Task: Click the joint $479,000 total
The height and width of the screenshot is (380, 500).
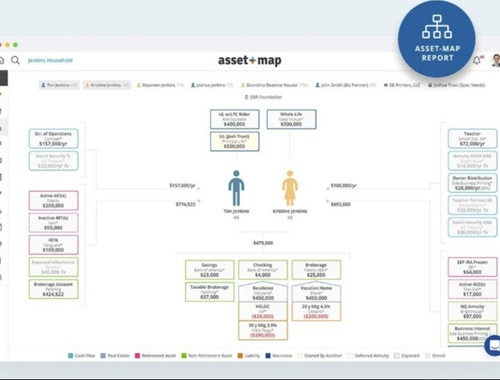Action: [x=263, y=243]
